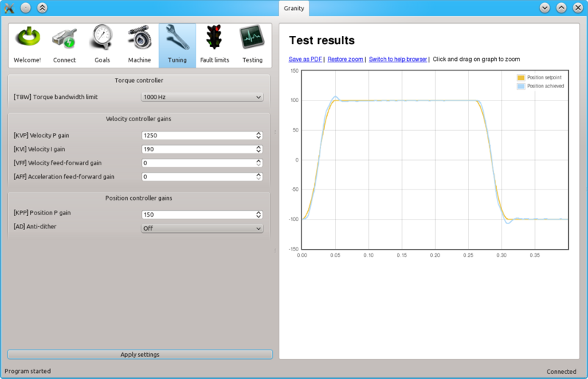Open the Connect page icon
The height and width of the screenshot is (379, 588).
pos(65,45)
